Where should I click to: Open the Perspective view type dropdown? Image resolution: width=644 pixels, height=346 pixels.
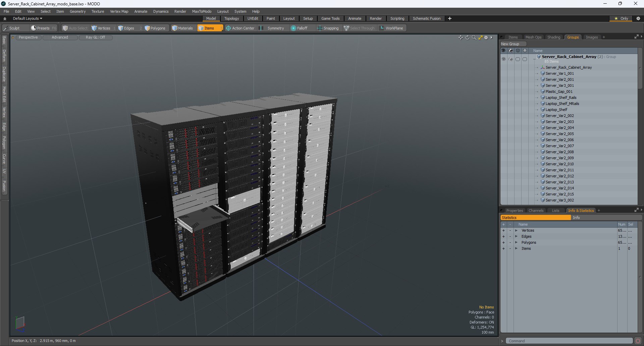[28, 38]
